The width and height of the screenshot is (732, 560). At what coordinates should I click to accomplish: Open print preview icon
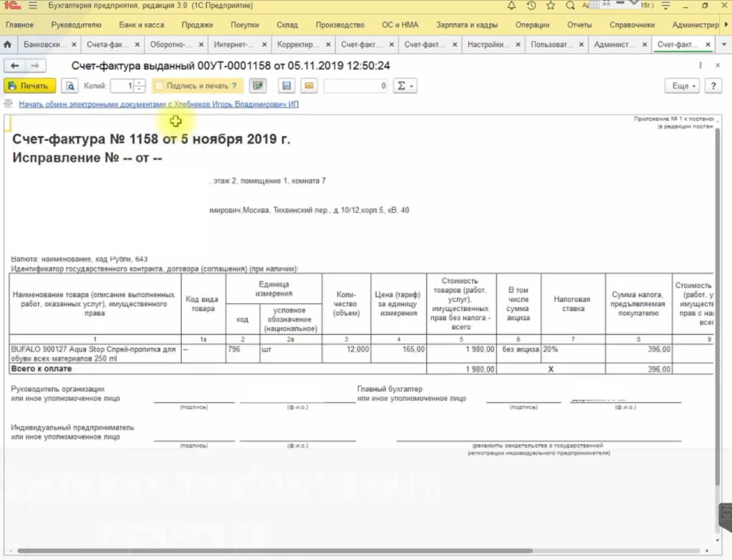[x=70, y=86]
